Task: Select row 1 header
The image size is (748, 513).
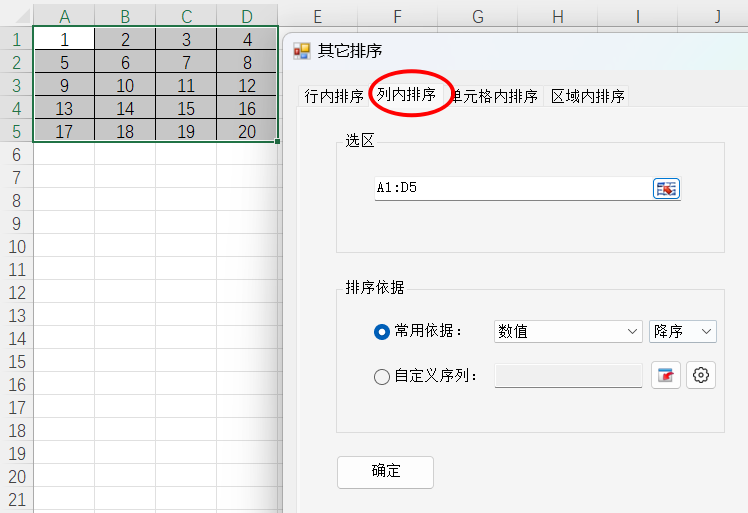Action: point(17,39)
